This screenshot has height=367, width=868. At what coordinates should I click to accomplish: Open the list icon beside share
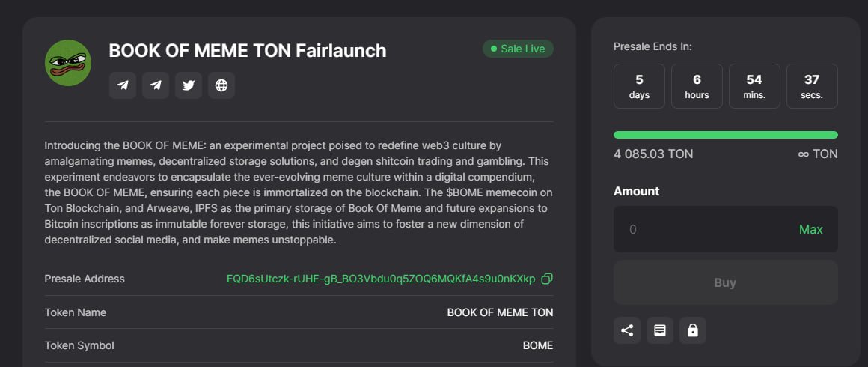coord(660,330)
